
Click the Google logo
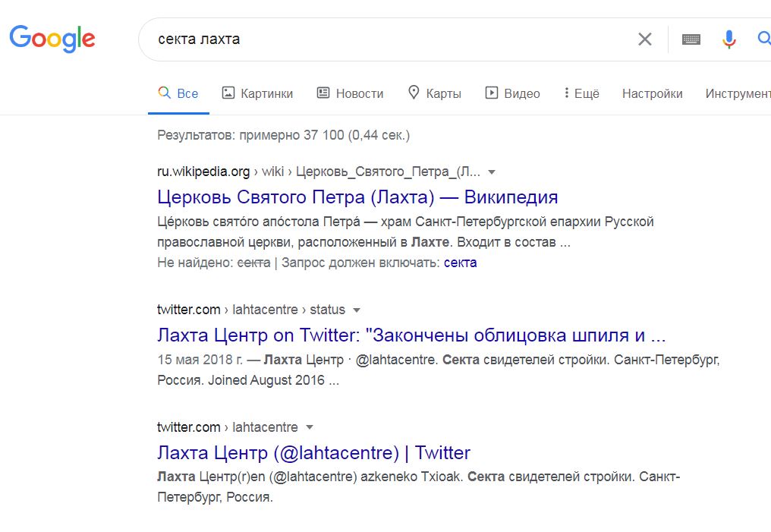[x=52, y=39]
